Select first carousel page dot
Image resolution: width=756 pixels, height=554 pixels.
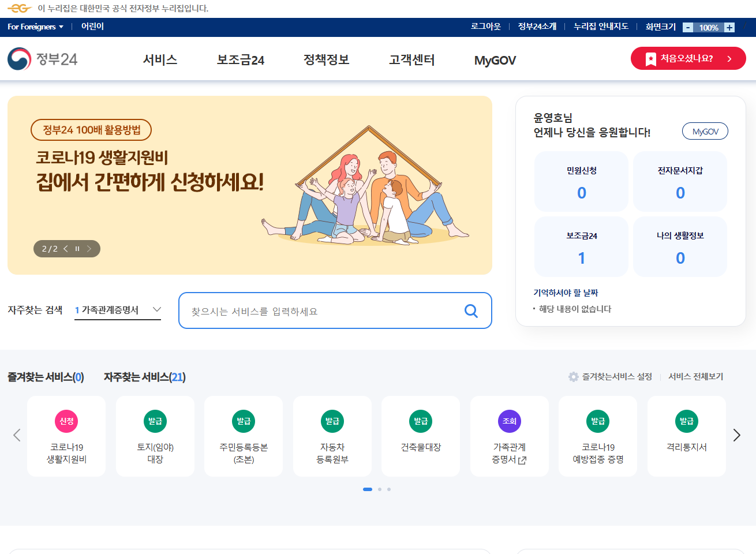pyautogui.click(x=368, y=489)
